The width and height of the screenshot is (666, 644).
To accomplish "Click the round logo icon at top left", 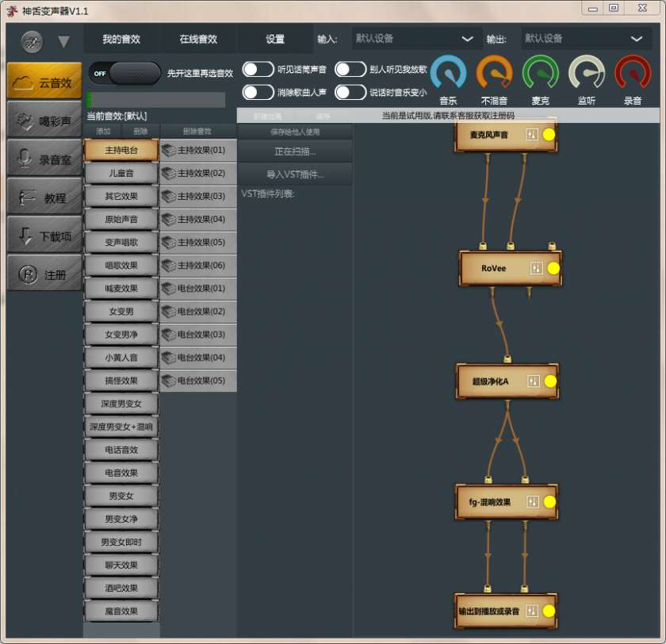I will click(33, 41).
